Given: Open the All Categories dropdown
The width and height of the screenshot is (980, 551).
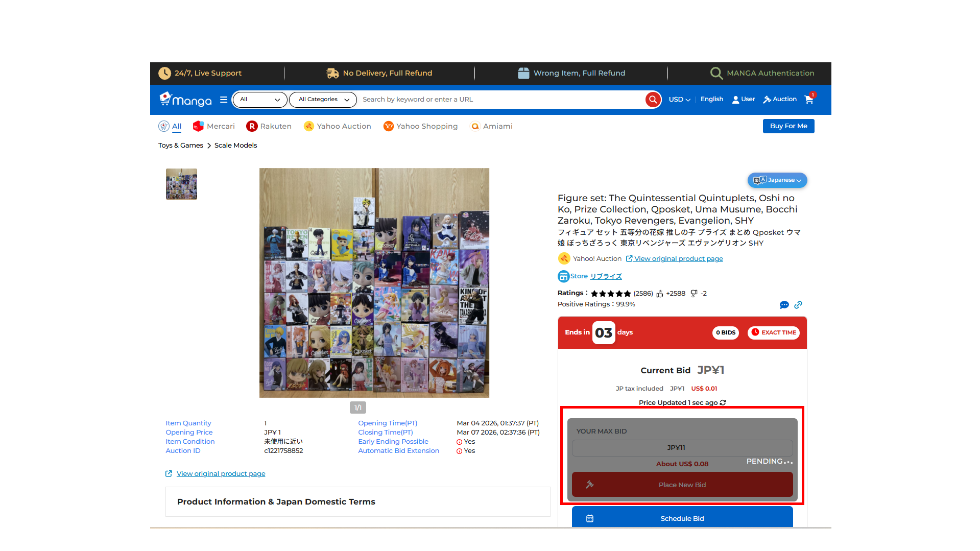Looking at the screenshot, I should (x=323, y=100).
